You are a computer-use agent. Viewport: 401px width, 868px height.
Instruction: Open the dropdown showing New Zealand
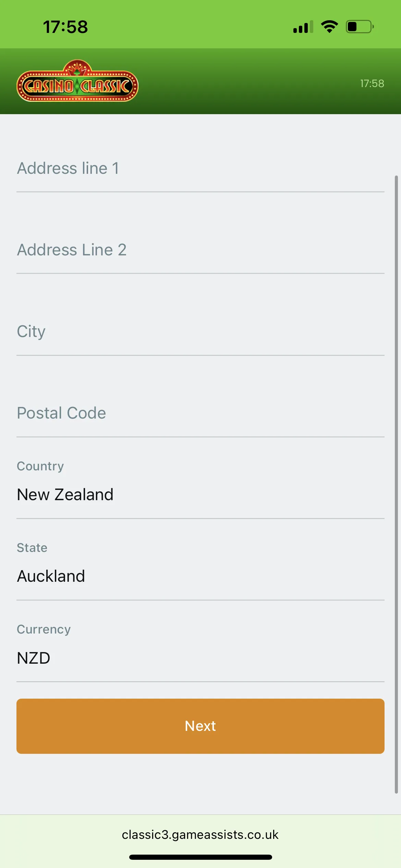coord(200,495)
